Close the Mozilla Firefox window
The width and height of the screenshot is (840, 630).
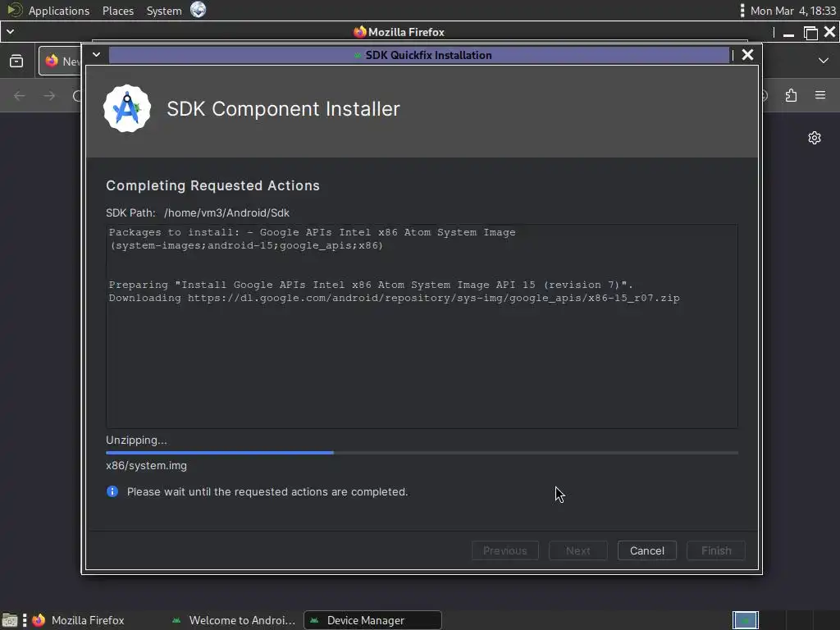(830, 32)
